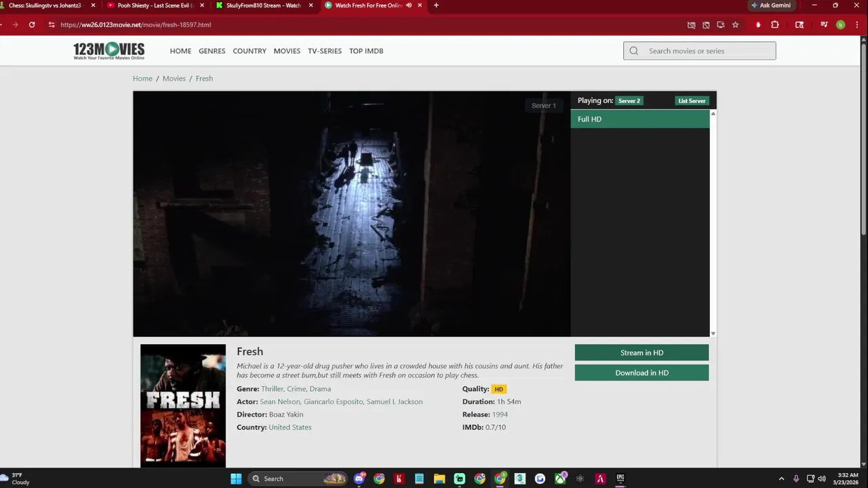Show hidden system tray icons chevron
Screen dimensions: 868x488
click(x=781, y=479)
